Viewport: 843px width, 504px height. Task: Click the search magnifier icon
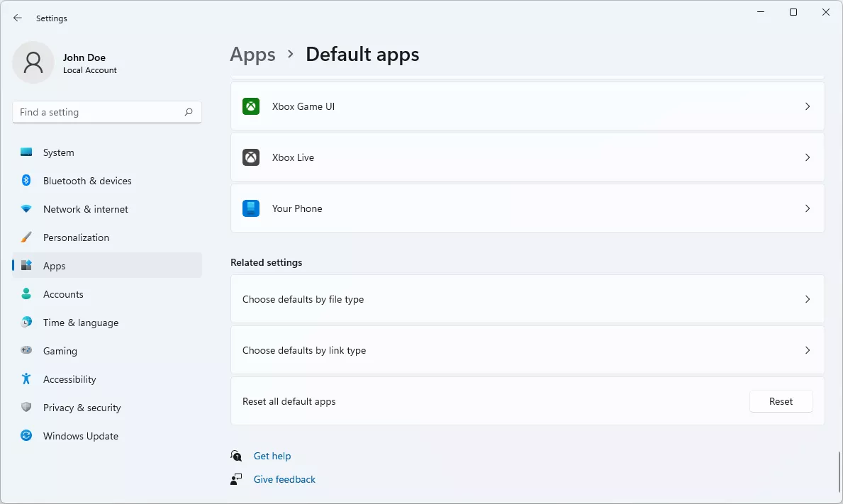point(188,112)
